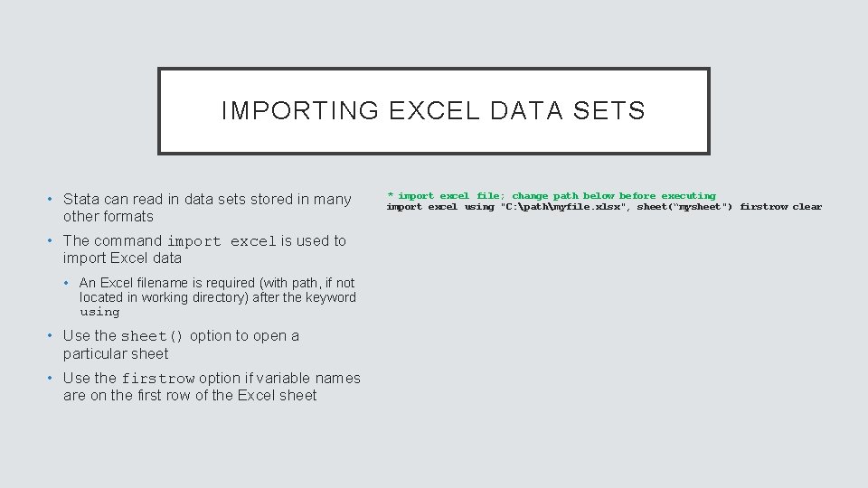Screen dimensions: 868x488
Task: Click "firstrow" in the code line
Action: (763, 207)
